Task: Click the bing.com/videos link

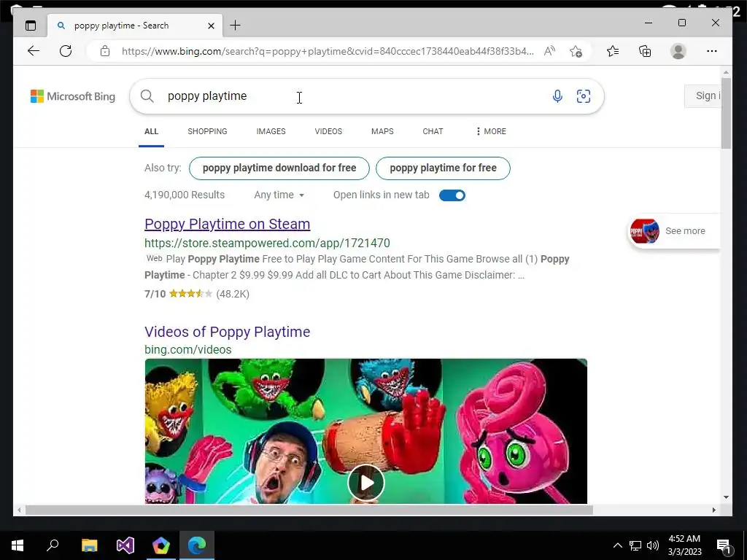Action: point(188,349)
